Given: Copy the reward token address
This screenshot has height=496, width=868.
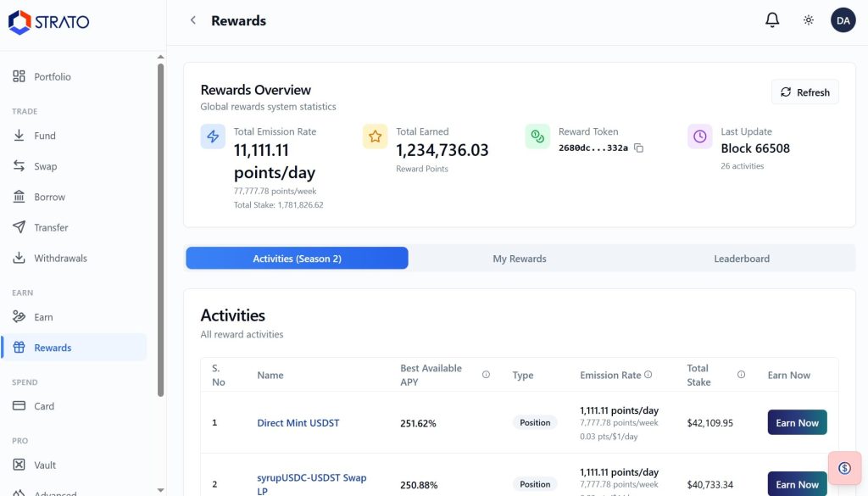Looking at the screenshot, I should pyautogui.click(x=639, y=148).
